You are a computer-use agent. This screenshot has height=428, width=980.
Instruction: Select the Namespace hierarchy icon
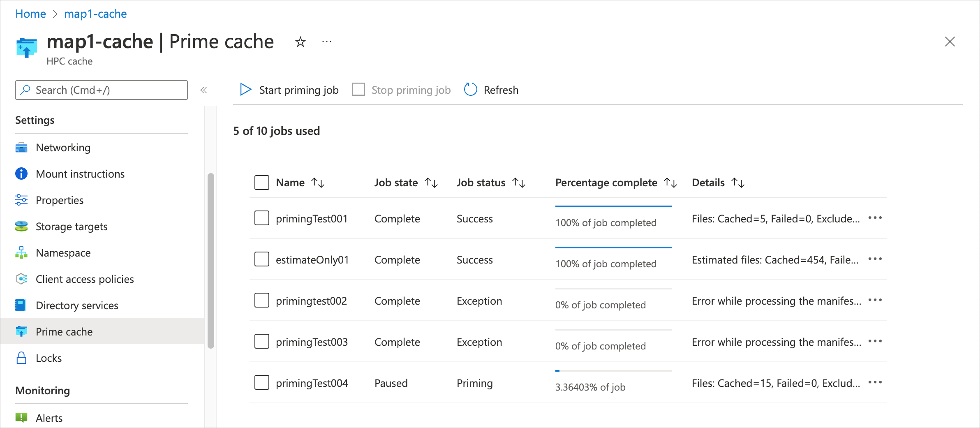(21, 252)
